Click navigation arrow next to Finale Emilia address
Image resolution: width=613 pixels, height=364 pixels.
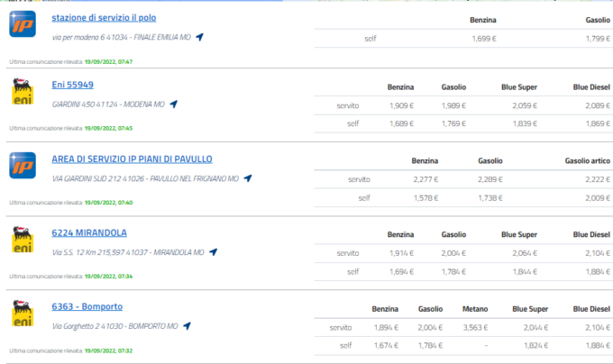click(x=199, y=37)
